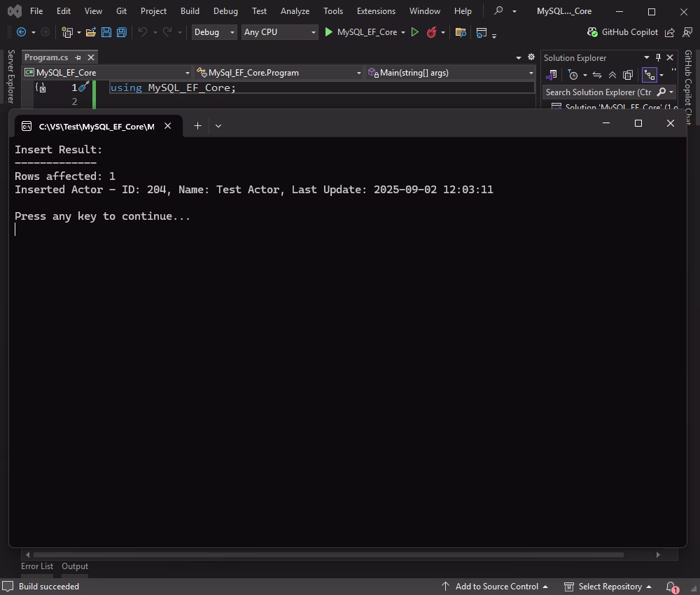Click the notifications bell in the status bar
The image size is (700, 595).
[670, 587]
